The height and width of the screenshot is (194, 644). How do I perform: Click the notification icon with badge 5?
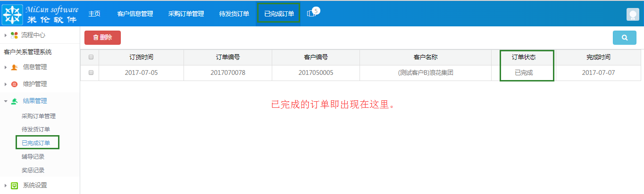point(312,14)
